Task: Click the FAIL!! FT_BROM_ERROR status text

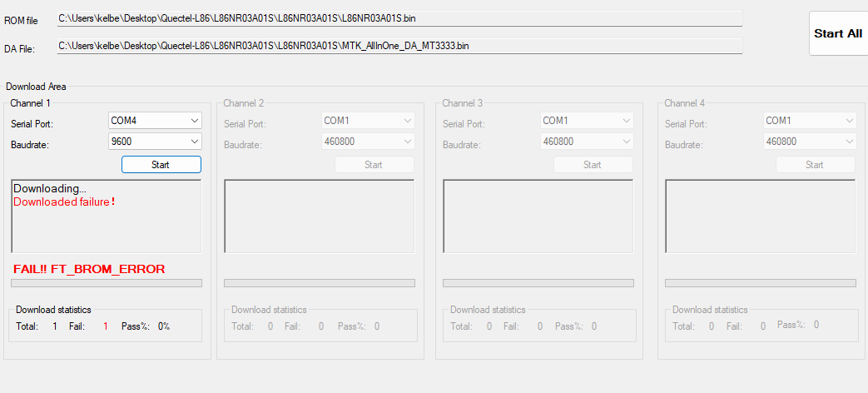Action: [89, 269]
